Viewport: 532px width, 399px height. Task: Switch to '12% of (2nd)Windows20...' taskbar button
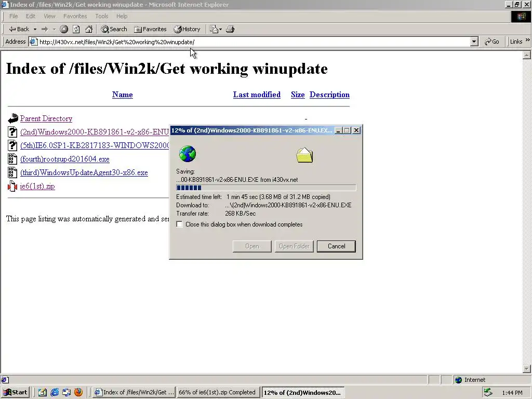[x=303, y=393]
